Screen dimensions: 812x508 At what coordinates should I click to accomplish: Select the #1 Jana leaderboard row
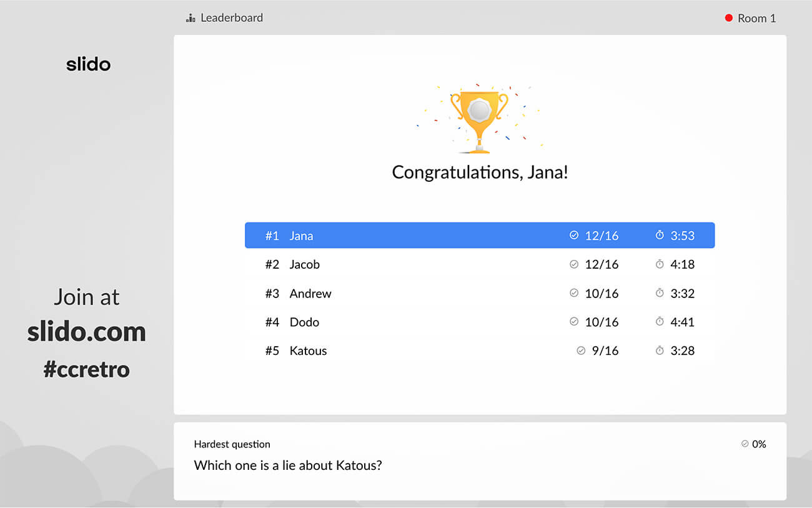click(x=479, y=236)
